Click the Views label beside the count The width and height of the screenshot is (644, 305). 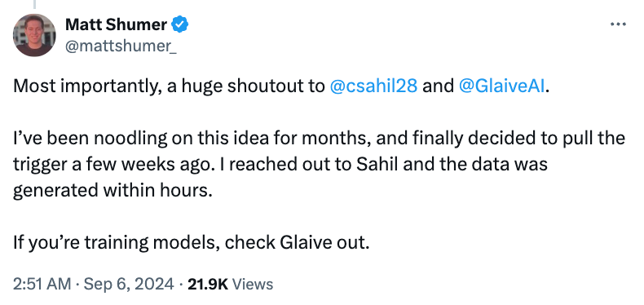(252, 284)
